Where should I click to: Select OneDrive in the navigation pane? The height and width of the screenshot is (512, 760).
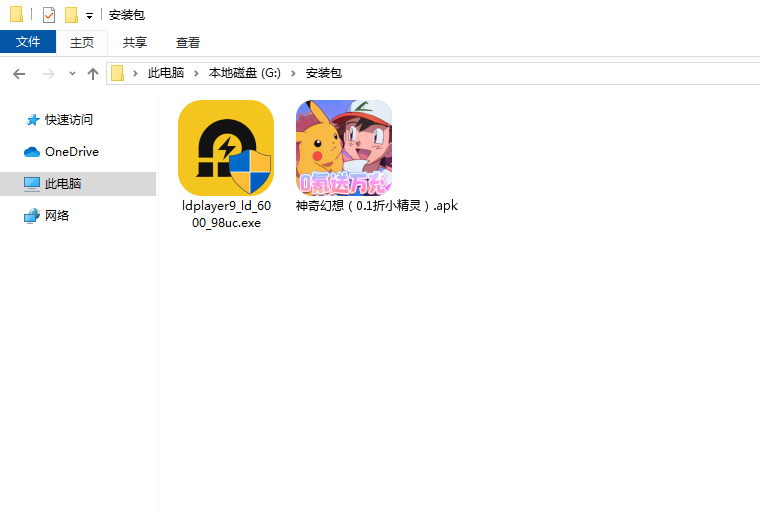[71, 152]
